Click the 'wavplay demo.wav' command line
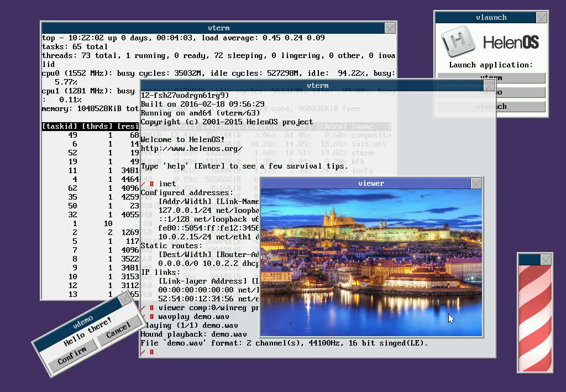This screenshot has height=392, width=566. tap(185, 317)
